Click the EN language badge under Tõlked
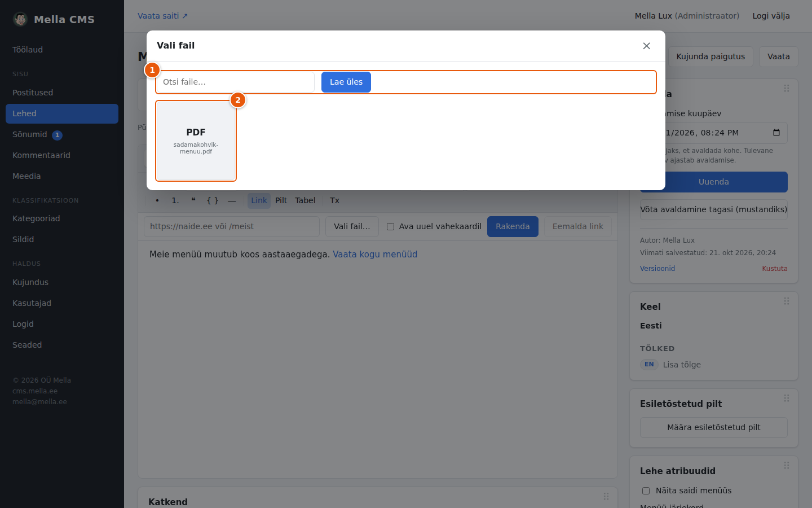Image resolution: width=812 pixels, height=508 pixels. point(649,365)
